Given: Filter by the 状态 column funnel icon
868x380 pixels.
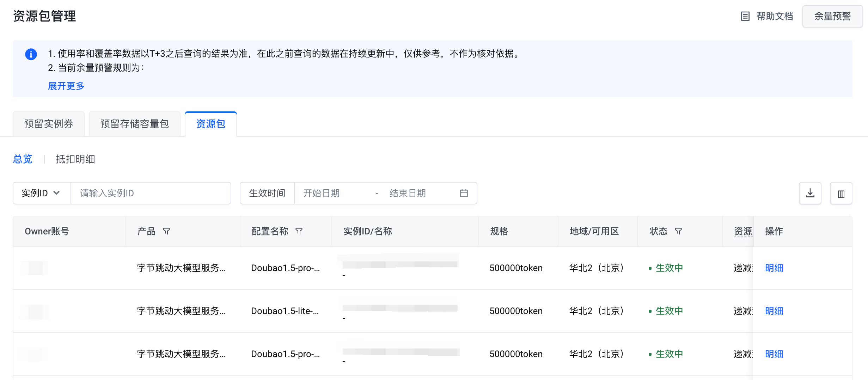Looking at the screenshot, I should coord(678,231).
